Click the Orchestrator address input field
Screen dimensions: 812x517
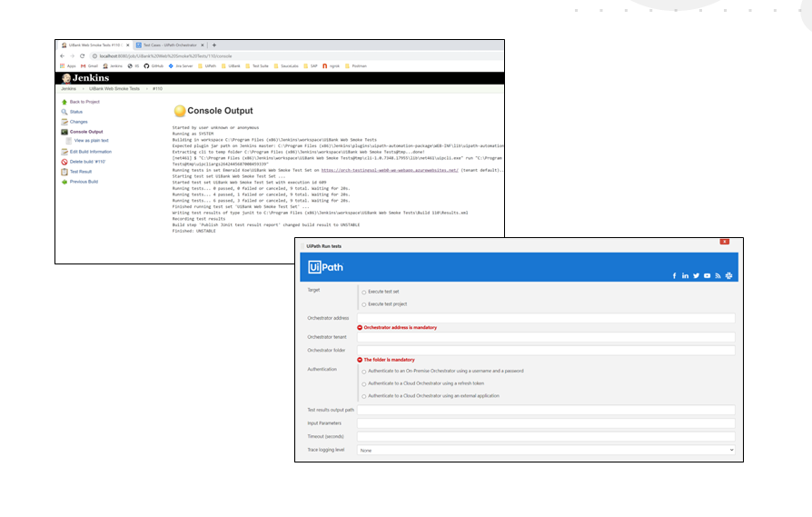tap(547, 318)
